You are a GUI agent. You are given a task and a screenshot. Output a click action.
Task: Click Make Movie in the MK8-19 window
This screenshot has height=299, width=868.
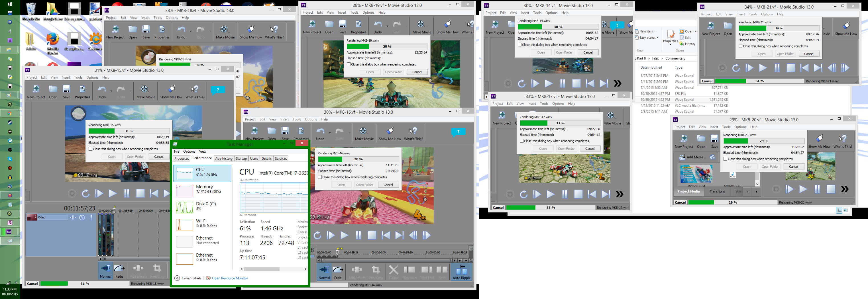(421, 26)
